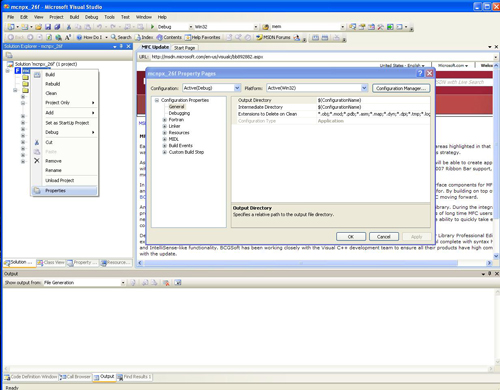
Task: Open the Call Browser tab
Action: (75, 377)
